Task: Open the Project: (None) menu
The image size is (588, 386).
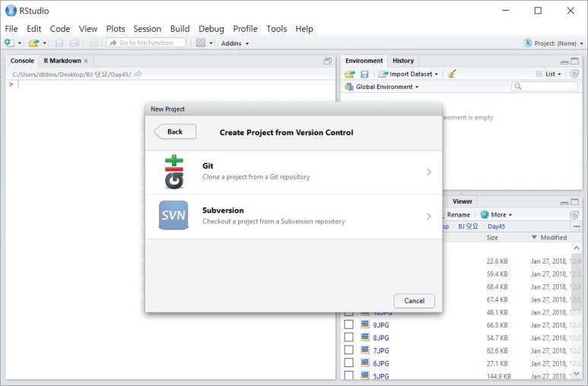Action: (x=554, y=43)
